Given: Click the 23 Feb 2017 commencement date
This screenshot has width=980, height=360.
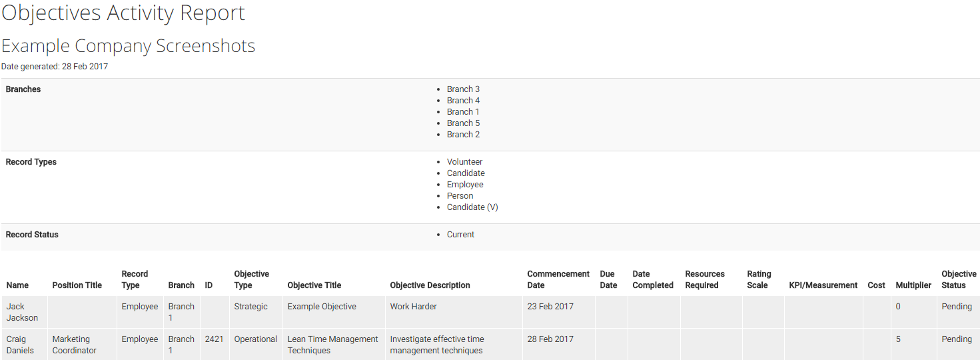Looking at the screenshot, I should [550, 307].
